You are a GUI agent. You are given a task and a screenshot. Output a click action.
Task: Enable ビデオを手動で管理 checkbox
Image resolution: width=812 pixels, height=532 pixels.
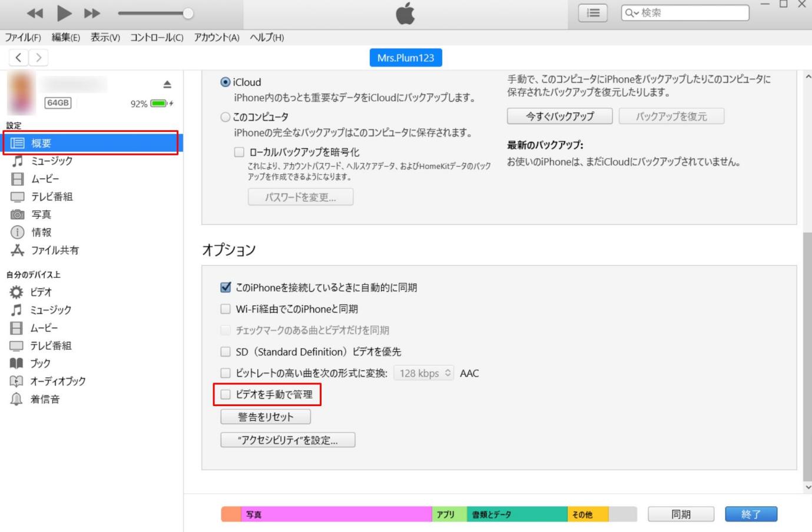tap(226, 394)
